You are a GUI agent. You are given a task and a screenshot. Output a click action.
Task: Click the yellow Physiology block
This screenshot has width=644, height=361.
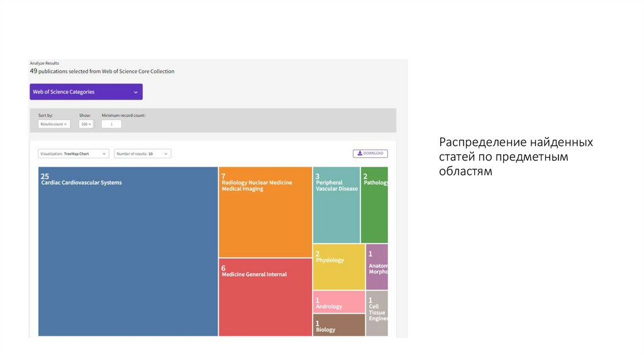[x=339, y=267]
